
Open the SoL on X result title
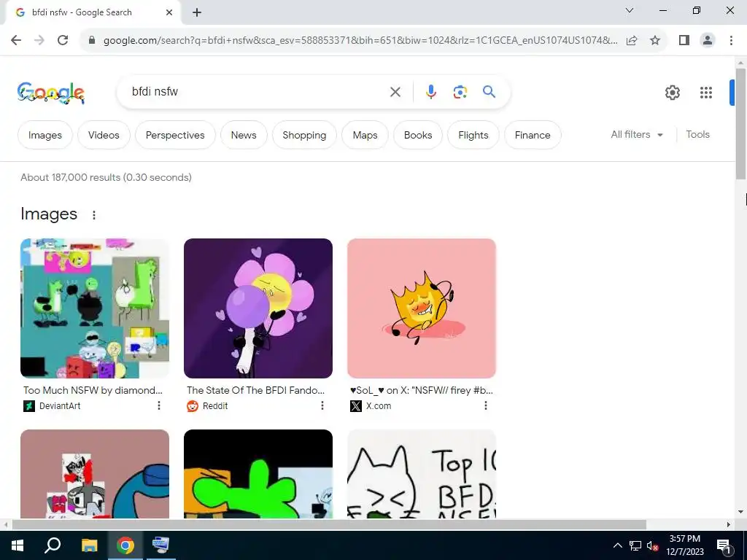[x=421, y=390]
